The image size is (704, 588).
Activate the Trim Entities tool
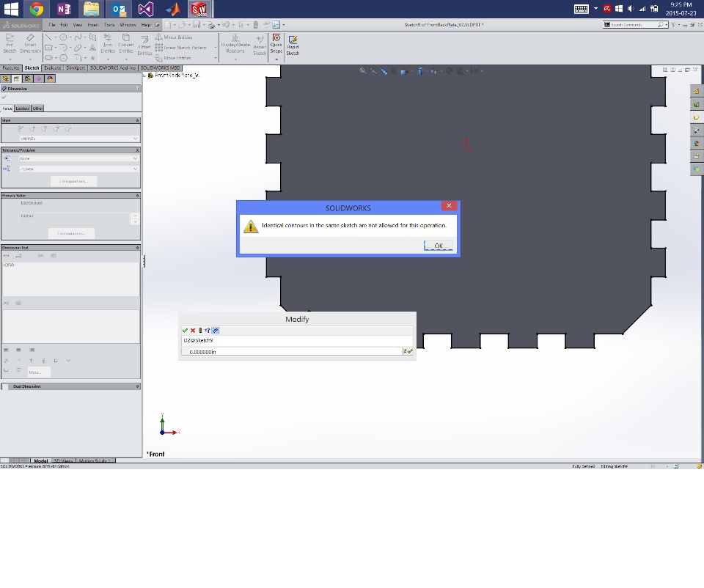point(108,44)
